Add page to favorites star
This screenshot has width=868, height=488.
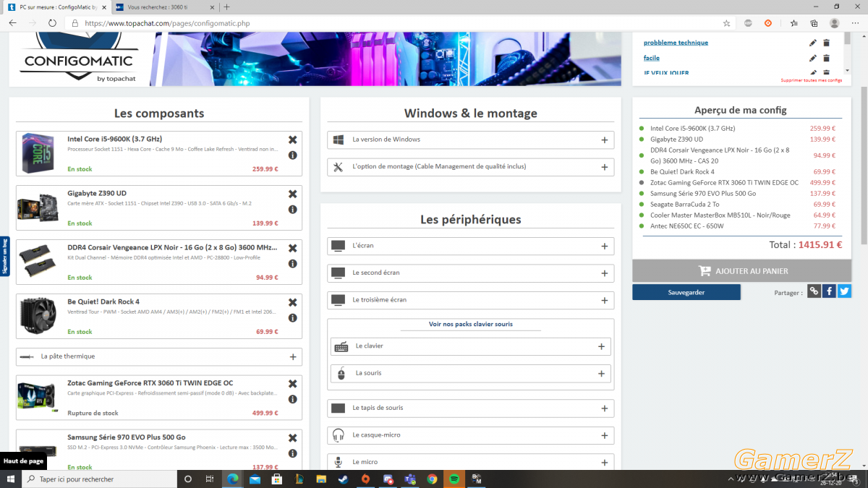click(726, 23)
